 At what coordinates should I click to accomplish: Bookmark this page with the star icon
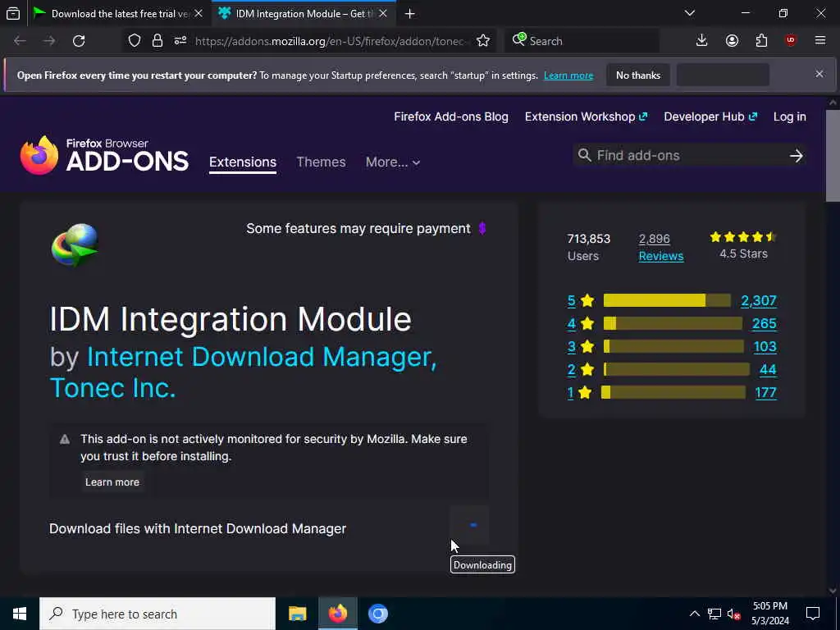pos(482,41)
